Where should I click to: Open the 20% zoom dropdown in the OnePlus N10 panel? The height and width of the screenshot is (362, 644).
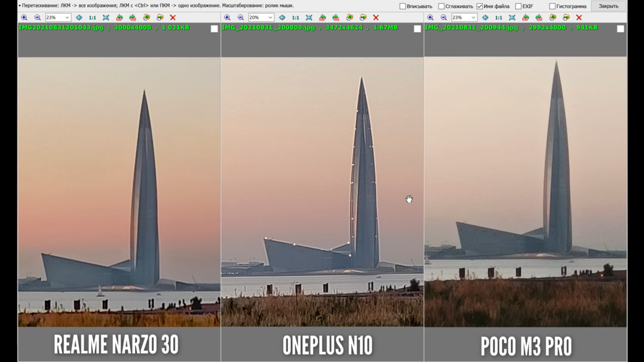pyautogui.click(x=270, y=17)
